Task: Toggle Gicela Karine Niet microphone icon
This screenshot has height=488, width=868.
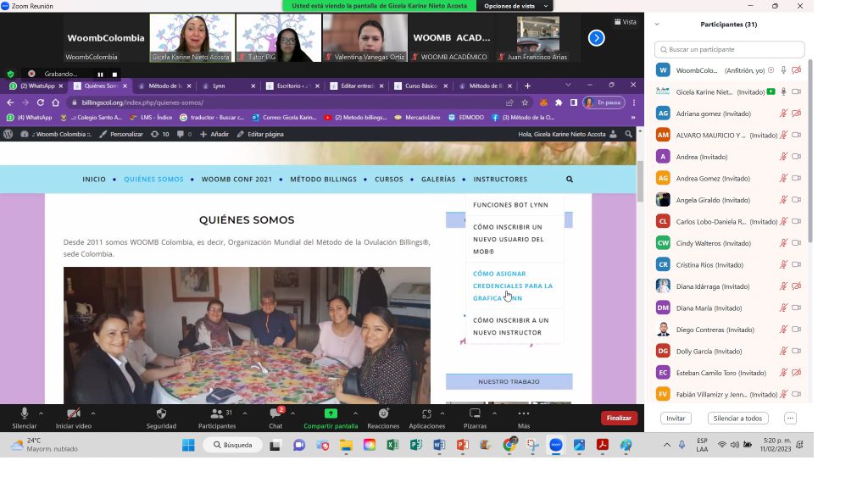Action: click(783, 91)
